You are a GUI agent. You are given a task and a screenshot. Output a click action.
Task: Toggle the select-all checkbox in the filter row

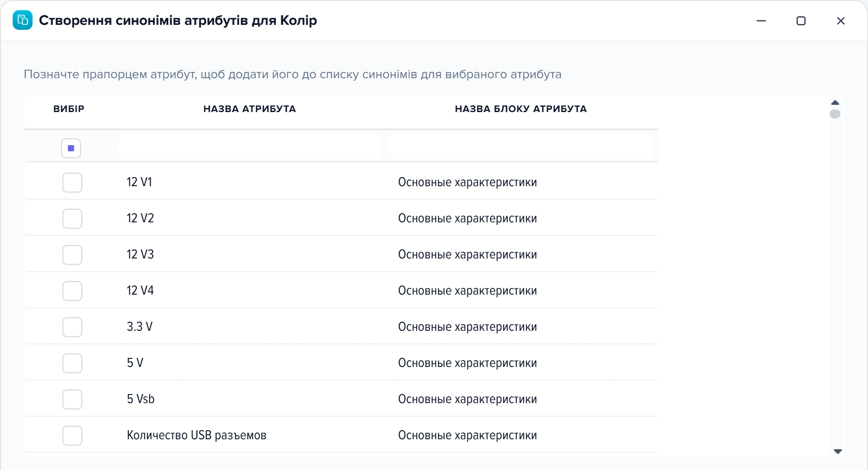pos(71,148)
